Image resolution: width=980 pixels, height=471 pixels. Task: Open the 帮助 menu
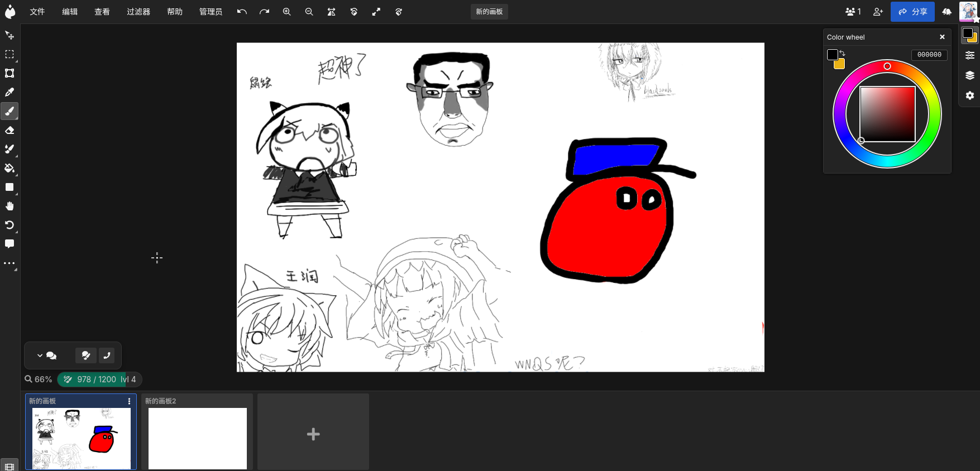(175, 12)
